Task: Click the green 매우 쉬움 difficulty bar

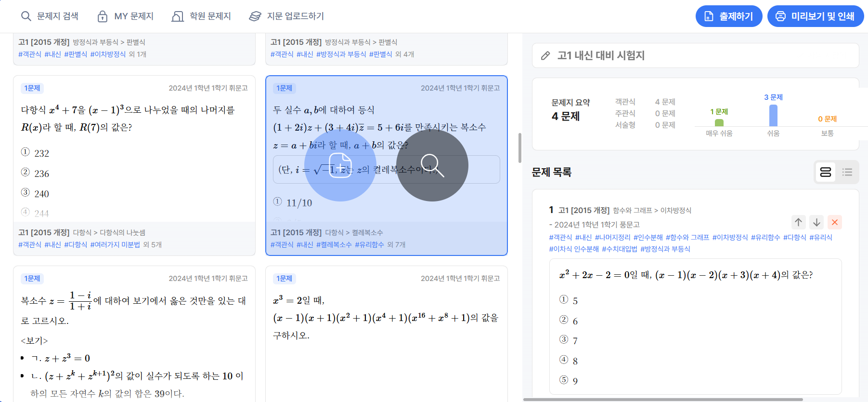Action: 719,122
